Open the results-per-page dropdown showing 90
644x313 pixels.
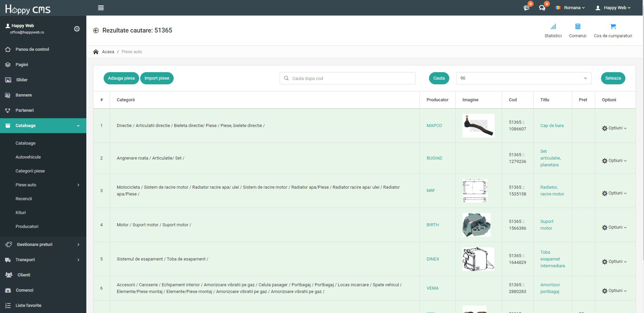pos(523,78)
